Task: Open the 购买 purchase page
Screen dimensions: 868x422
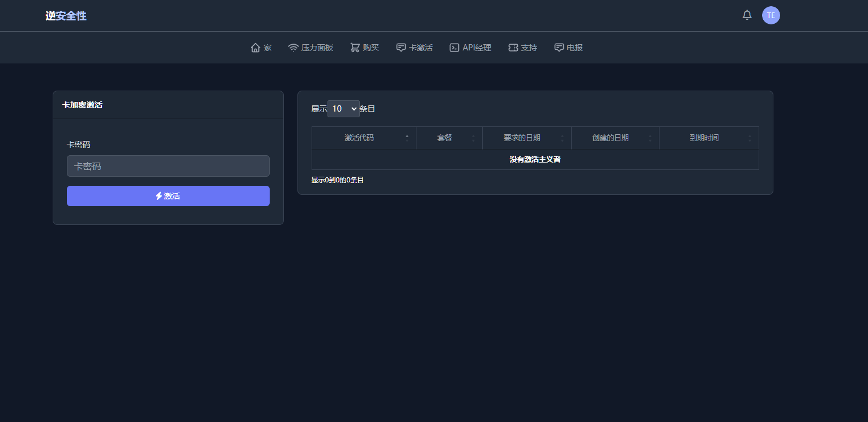Action: 364,48
